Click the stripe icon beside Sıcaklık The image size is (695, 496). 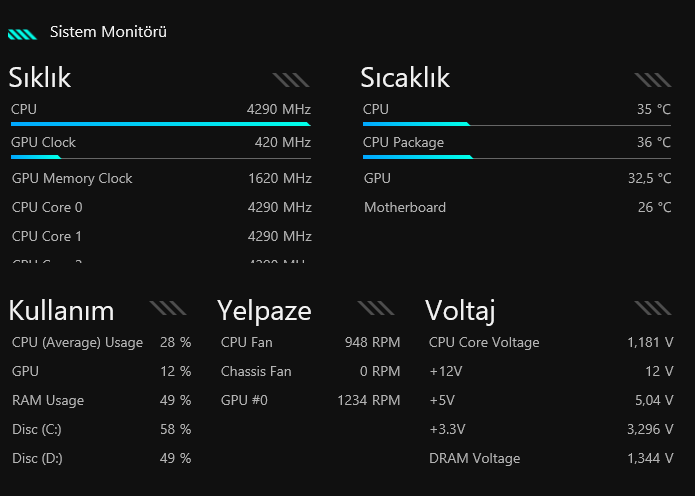point(652,79)
